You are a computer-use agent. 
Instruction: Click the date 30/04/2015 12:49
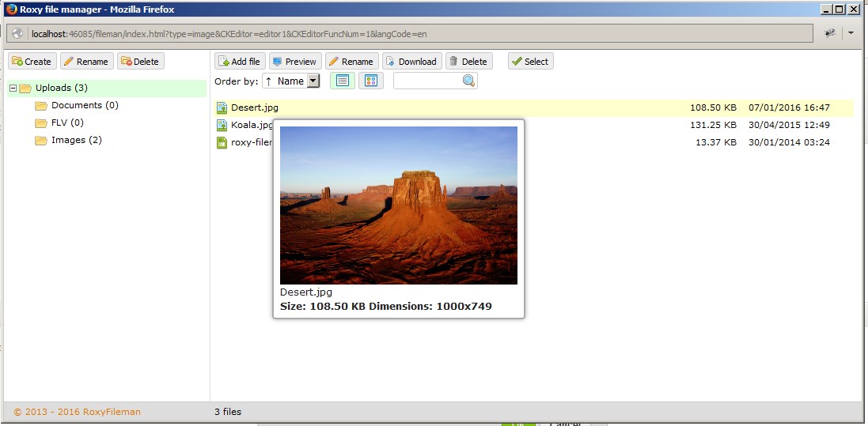790,125
